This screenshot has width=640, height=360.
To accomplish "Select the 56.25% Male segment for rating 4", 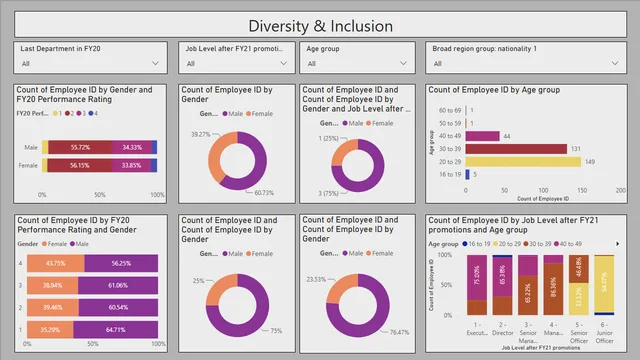I will point(121,263).
